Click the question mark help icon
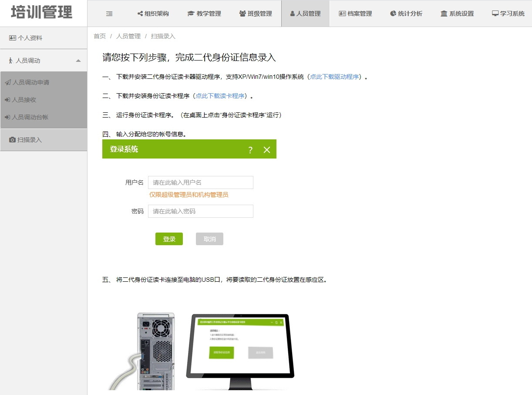The width and height of the screenshot is (532, 395). click(250, 150)
